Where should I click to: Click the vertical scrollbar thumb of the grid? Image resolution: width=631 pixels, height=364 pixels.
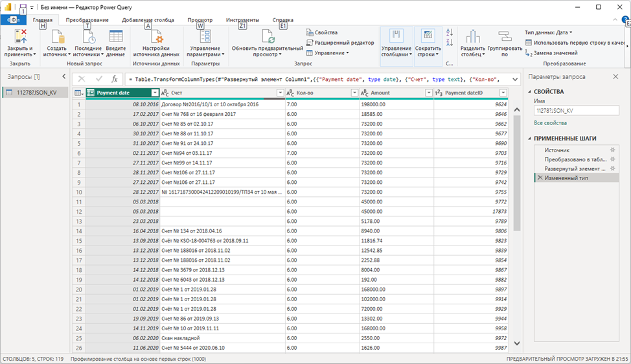(x=517, y=174)
